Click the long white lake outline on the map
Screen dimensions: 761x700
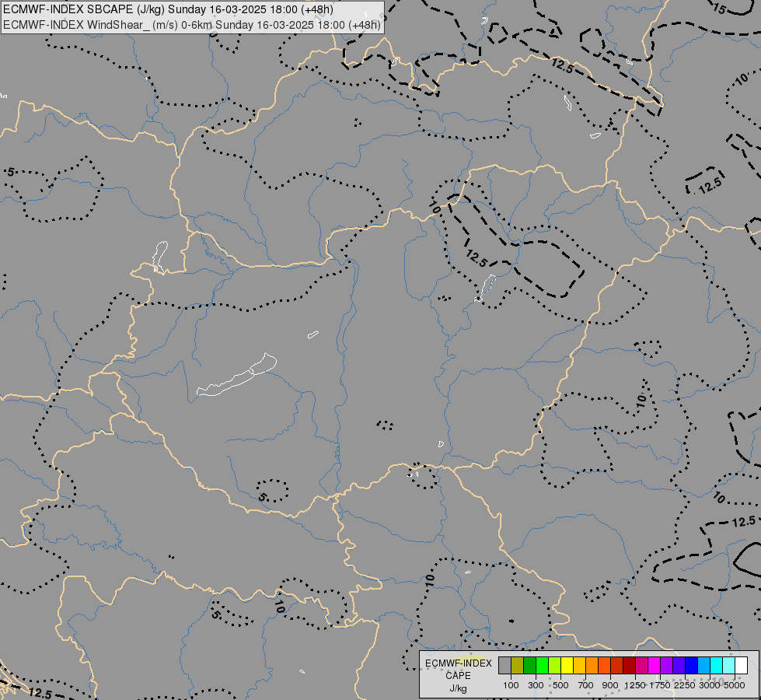tap(237, 375)
